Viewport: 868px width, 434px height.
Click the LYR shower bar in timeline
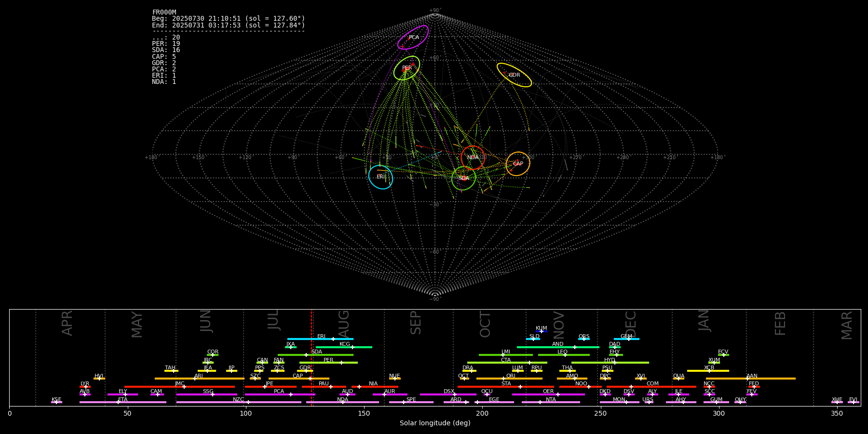[85, 387]
